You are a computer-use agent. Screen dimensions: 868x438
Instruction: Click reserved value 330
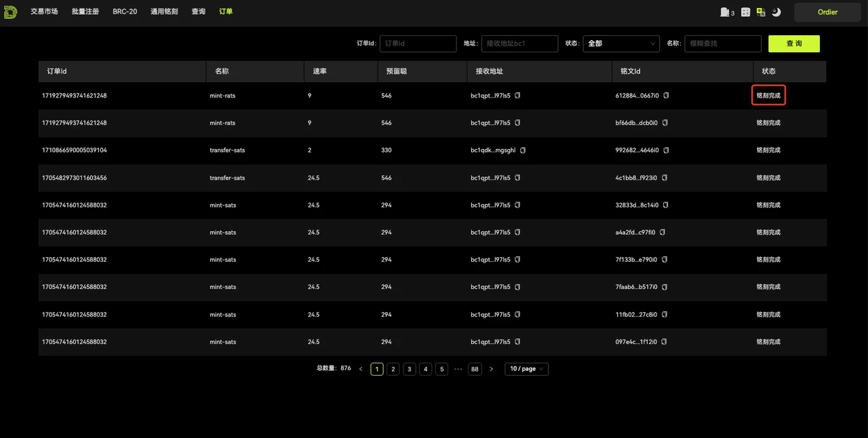click(386, 150)
